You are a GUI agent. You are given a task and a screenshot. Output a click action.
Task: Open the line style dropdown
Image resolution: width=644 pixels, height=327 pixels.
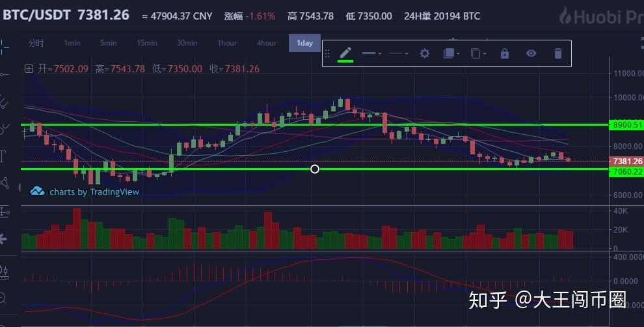coord(398,53)
